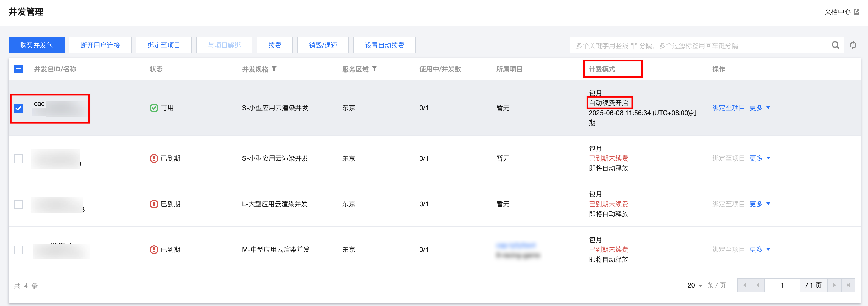
Task: Click 绑定至项目 link in first row
Action: click(x=728, y=108)
